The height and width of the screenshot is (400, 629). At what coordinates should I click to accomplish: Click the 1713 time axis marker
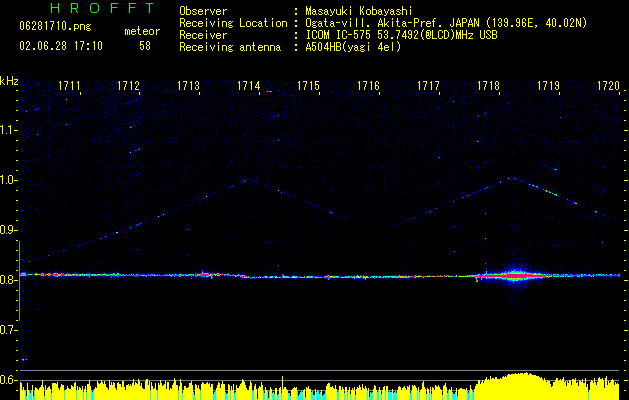[x=189, y=86]
